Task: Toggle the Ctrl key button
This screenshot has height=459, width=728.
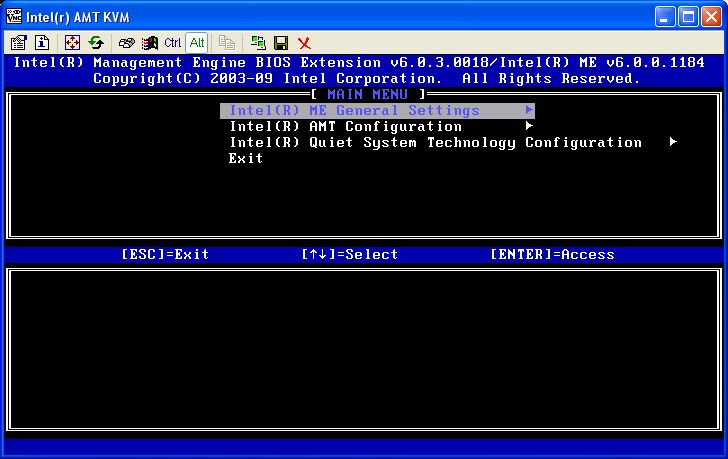Action: [173, 42]
